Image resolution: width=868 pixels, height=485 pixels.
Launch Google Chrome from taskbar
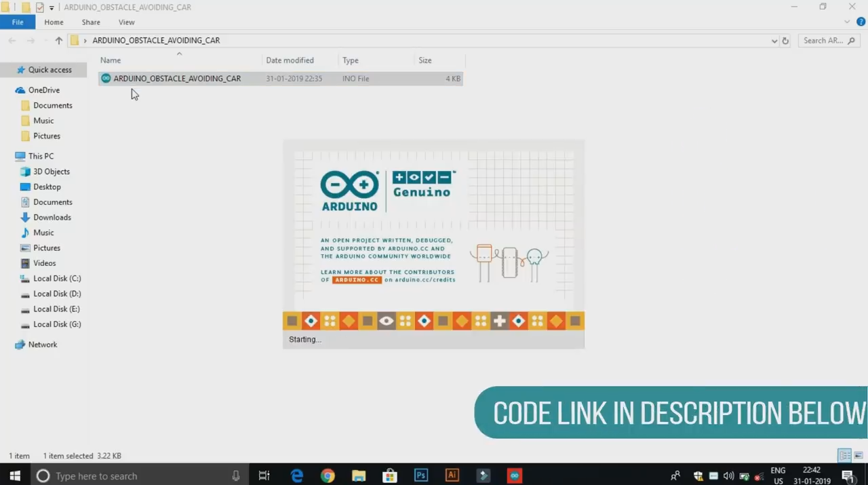pos(328,476)
